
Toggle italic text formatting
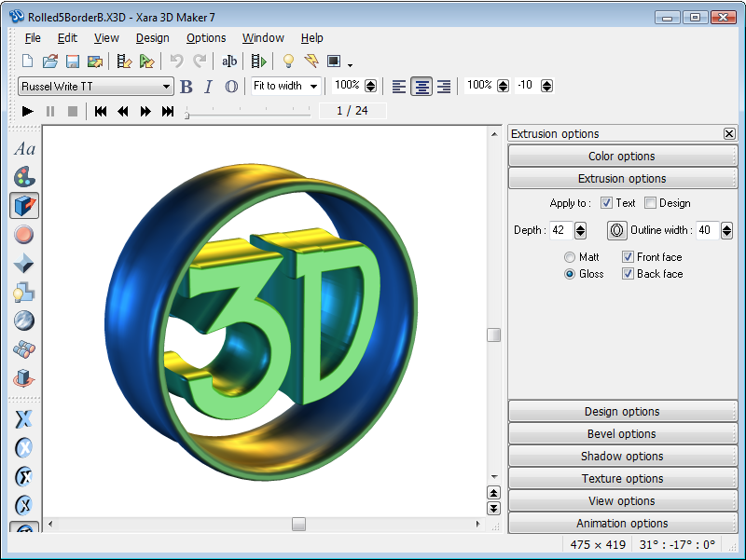207,86
